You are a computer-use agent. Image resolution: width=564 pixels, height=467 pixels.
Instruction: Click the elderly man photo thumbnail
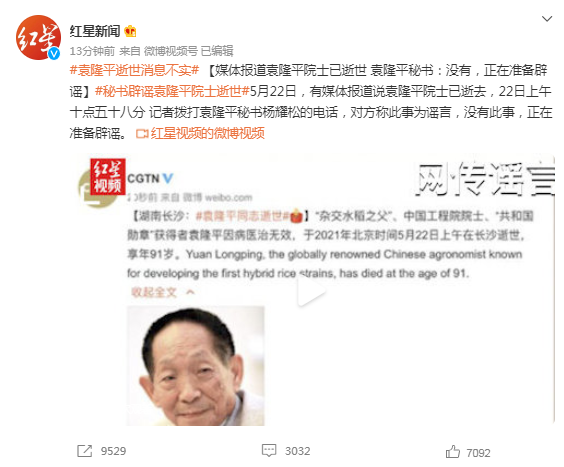click(196, 366)
